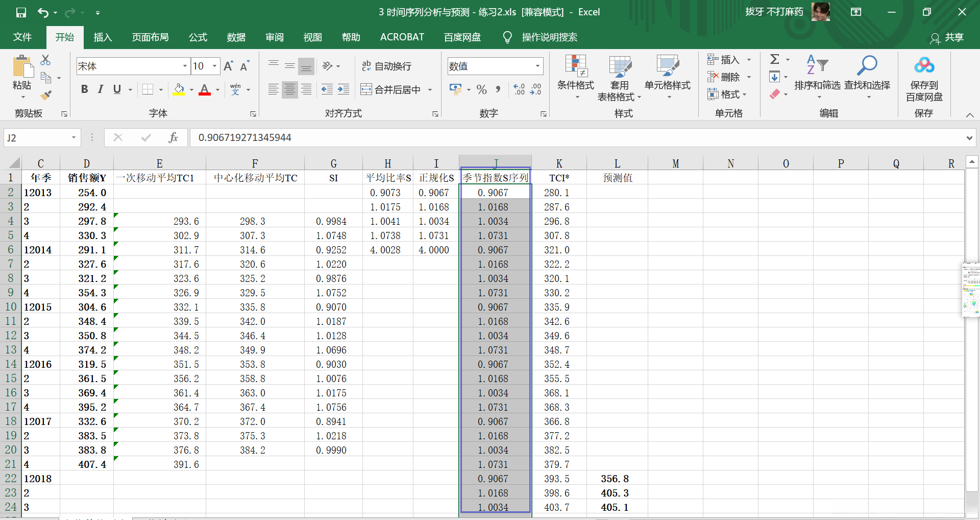Image resolution: width=980 pixels, height=520 pixels.
Task: Toggle Wrap Text (自动换行)
Action: [386, 66]
